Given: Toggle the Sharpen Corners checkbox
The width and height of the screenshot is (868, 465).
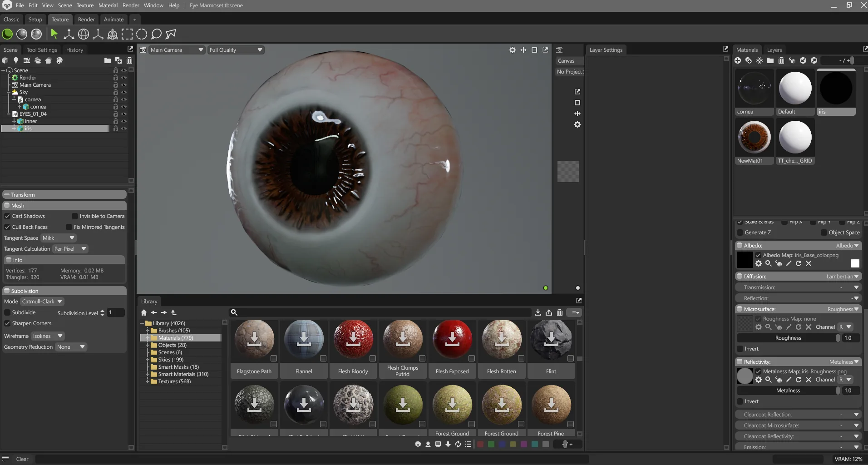Looking at the screenshot, I should tap(8, 323).
